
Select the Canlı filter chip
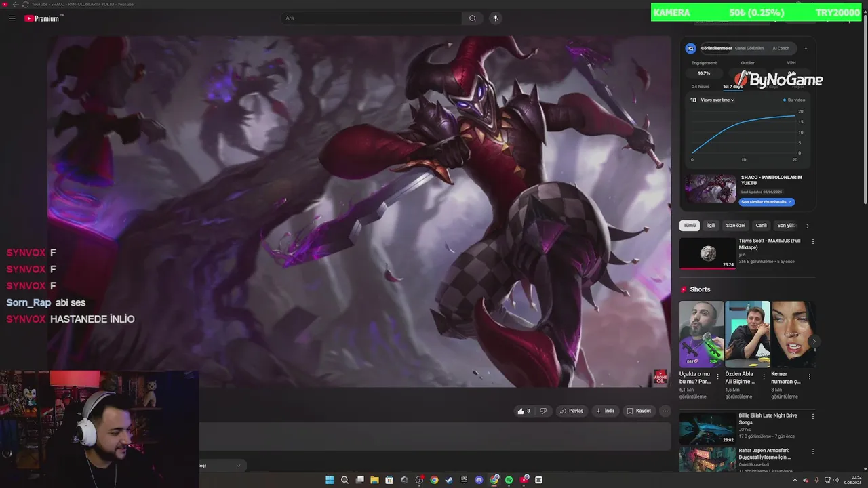761,226
